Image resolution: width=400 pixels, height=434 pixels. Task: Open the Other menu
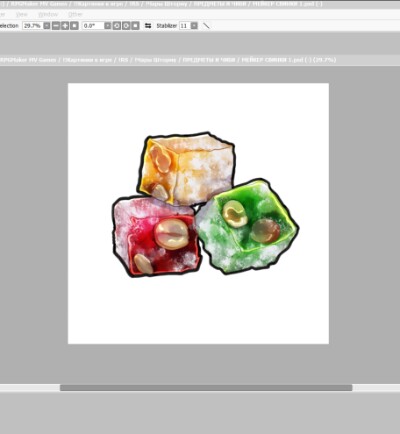click(x=75, y=14)
